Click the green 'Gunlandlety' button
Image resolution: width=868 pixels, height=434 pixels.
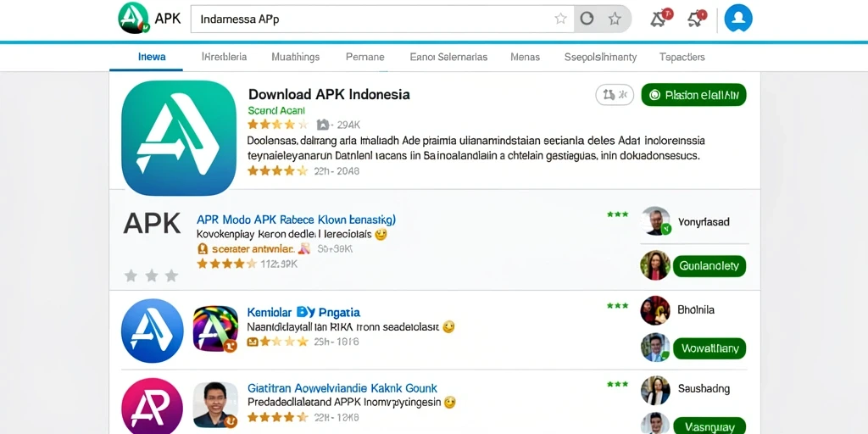pos(709,266)
